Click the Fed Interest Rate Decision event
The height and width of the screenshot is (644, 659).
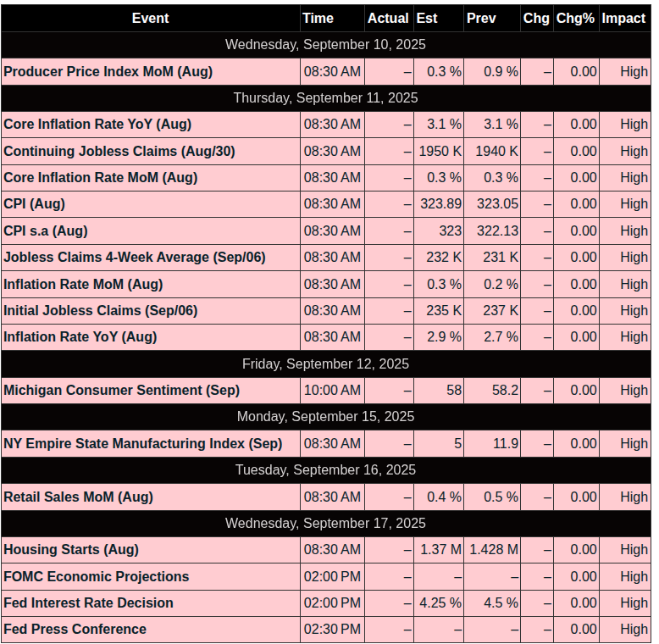pos(88,603)
